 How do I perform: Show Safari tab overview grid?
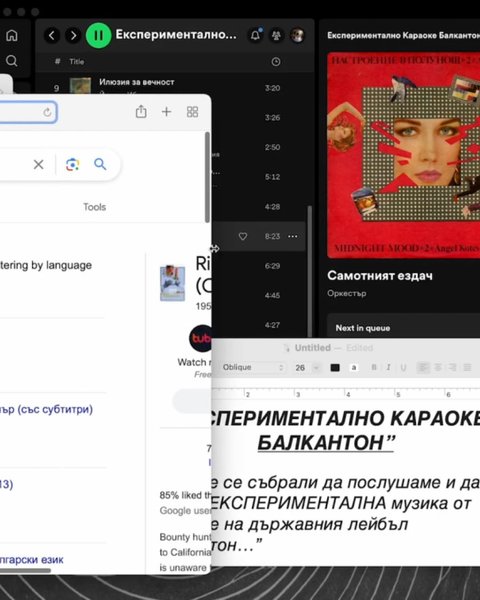pos(192,112)
